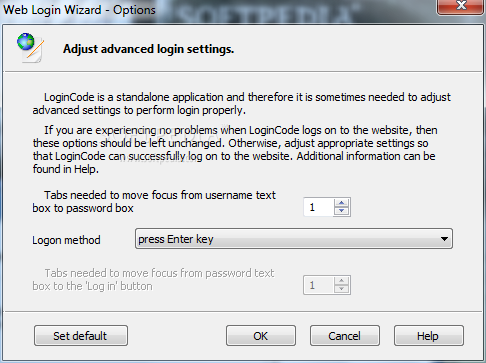Expand the Logon method list via its arrow

point(444,239)
